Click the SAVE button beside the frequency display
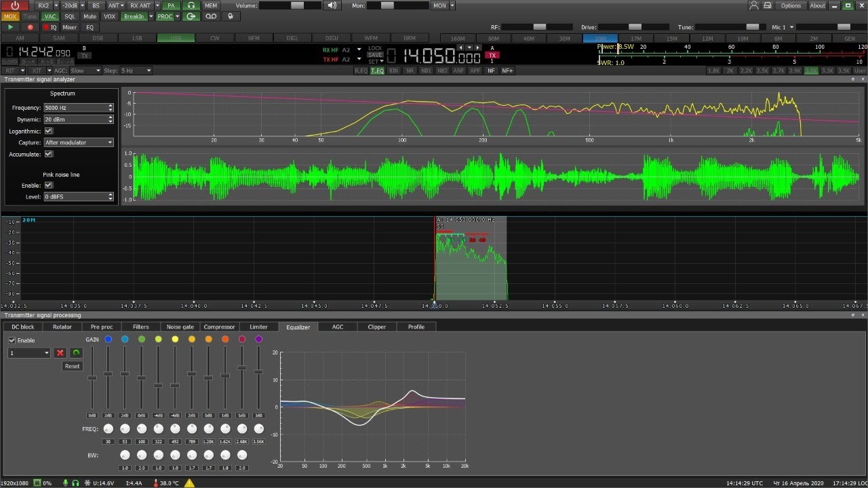Screen dimensions: 868x488 pyautogui.click(x=375, y=55)
